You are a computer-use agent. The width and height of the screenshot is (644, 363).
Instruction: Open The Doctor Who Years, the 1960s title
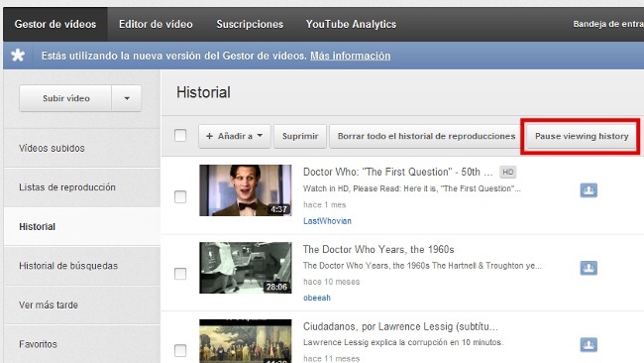coord(378,249)
